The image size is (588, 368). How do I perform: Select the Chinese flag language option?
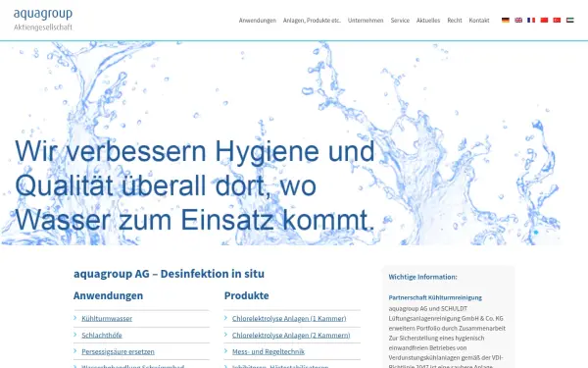tap(544, 21)
